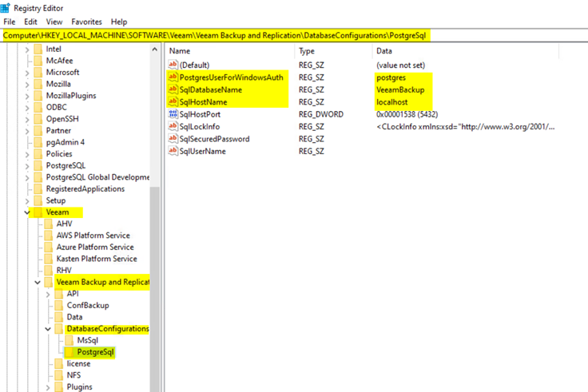The height and width of the screenshot is (392, 588).
Task: Click the PostgresUserForWindowsAuth string value icon
Action: click(173, 77)
